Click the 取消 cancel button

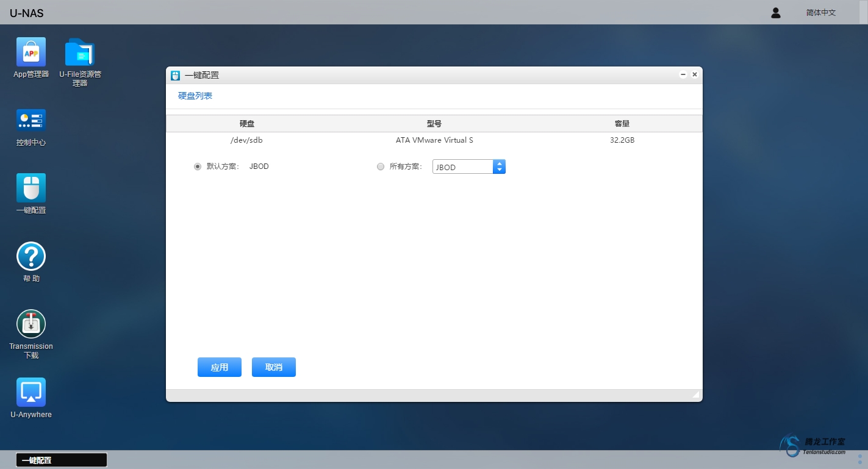pos(274,367)
